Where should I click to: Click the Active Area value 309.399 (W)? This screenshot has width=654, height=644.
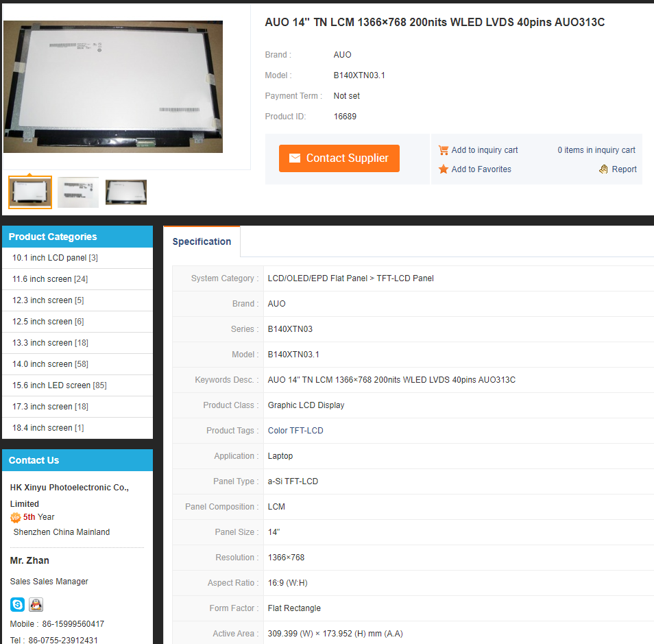coord(335,634)
